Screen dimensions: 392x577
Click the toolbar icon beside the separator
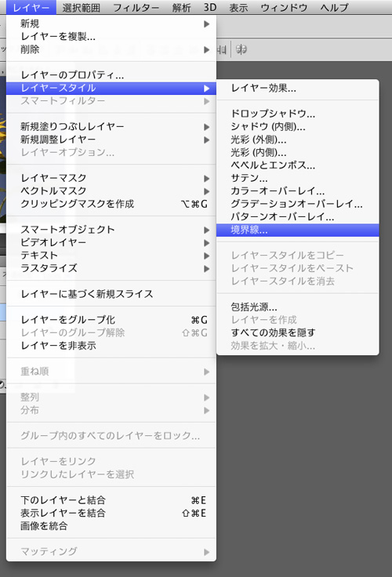(x=241, y=49)
